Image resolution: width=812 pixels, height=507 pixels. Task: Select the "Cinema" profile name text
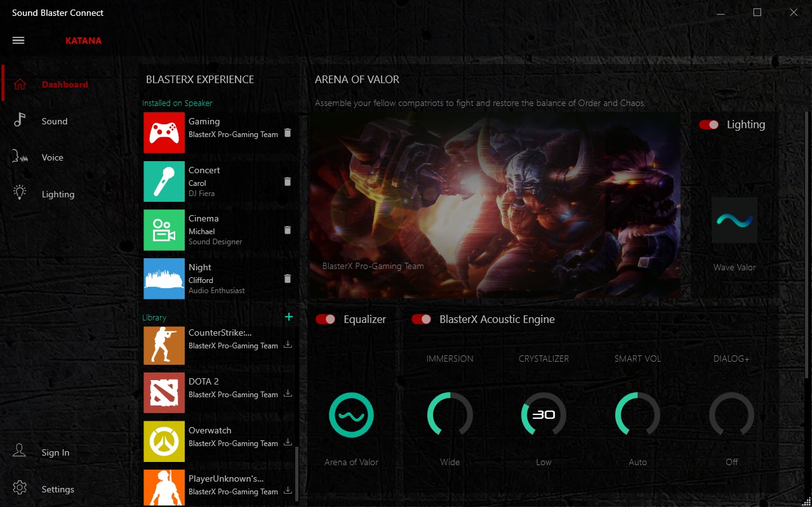point(203,218)
